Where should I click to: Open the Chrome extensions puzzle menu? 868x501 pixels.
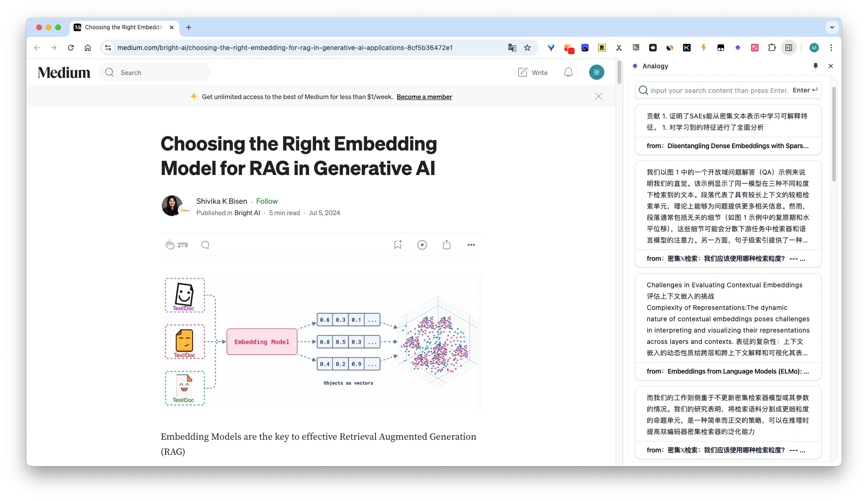pyautogui.click(x=772, y=48)
